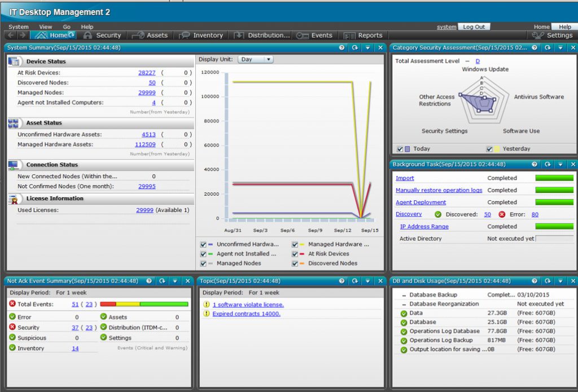Click the Log Out button
This screenshot has width=578, height=392.
point(474,27)
